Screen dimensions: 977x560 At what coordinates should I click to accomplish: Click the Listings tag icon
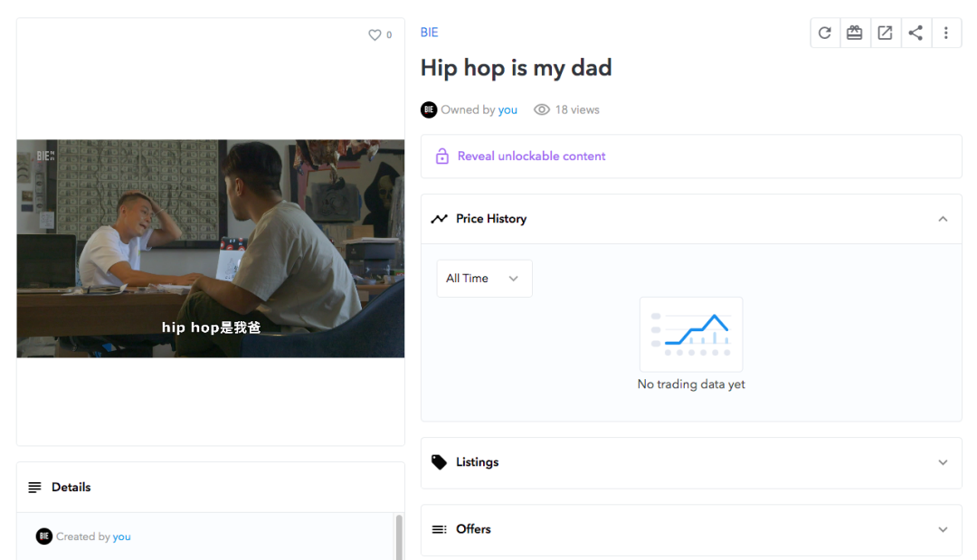(440, 462)
